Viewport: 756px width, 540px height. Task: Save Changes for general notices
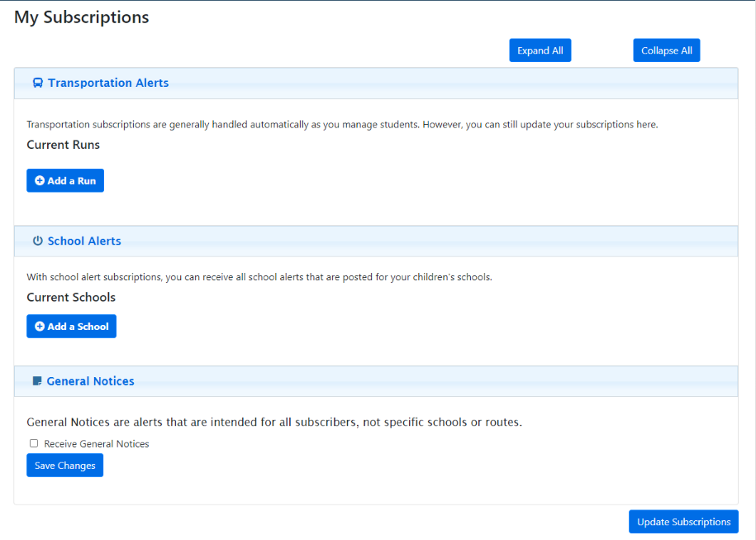65,466
